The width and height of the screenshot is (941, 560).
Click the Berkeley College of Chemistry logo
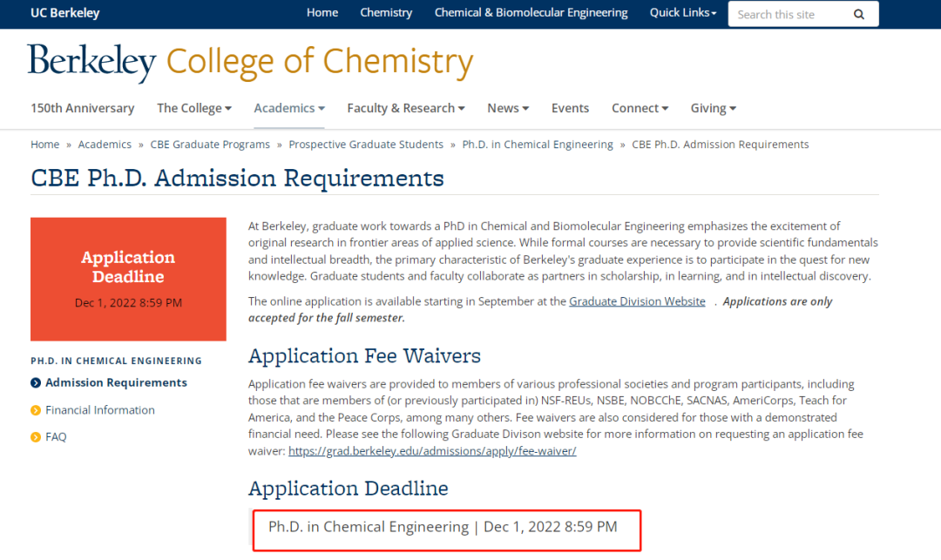(250, 62)
